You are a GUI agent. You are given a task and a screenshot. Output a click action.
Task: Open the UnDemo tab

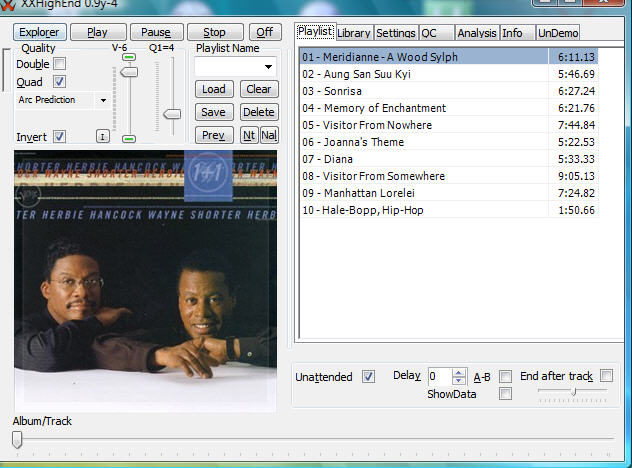(558, 33)
